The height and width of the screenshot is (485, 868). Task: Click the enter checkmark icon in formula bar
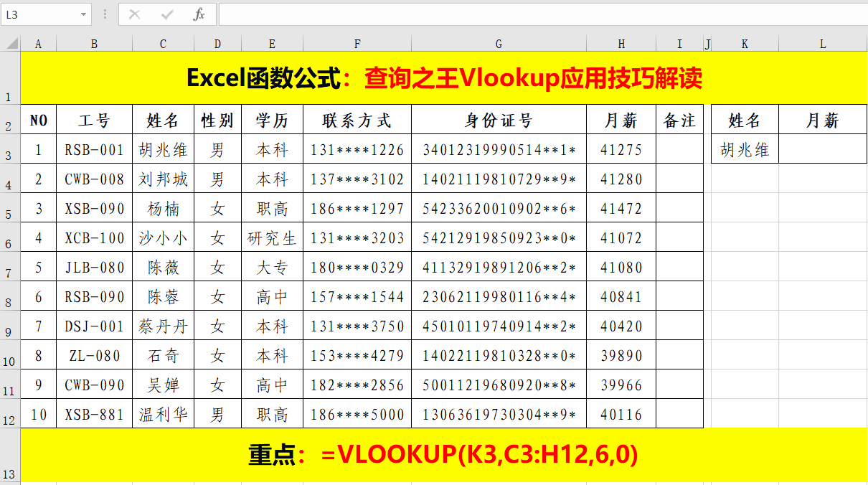point(167,14)
